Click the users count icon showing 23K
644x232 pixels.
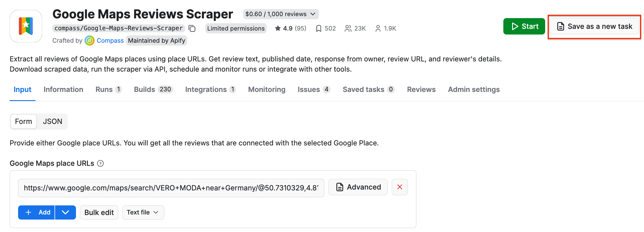(x=348, y=28)
